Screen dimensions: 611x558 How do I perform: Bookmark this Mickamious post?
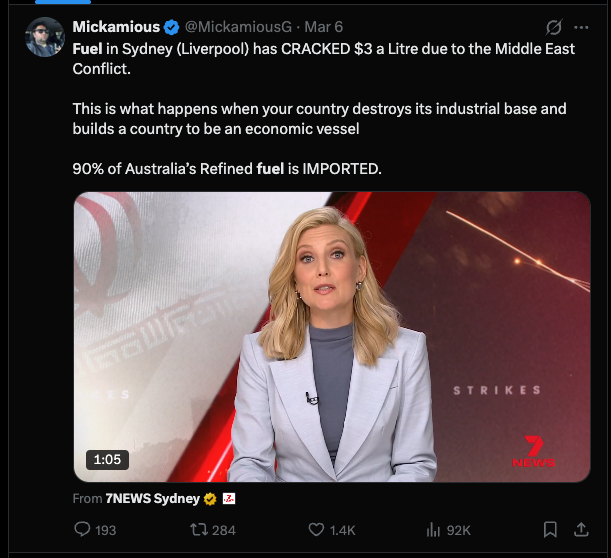(x=550, y=530)
